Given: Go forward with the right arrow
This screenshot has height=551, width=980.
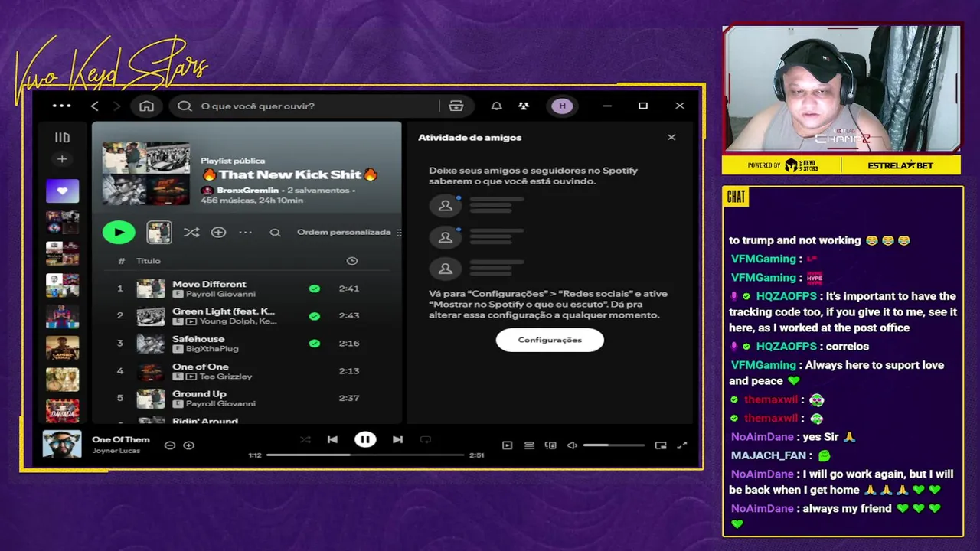Looking at the screenshot, I should (116, 106).
